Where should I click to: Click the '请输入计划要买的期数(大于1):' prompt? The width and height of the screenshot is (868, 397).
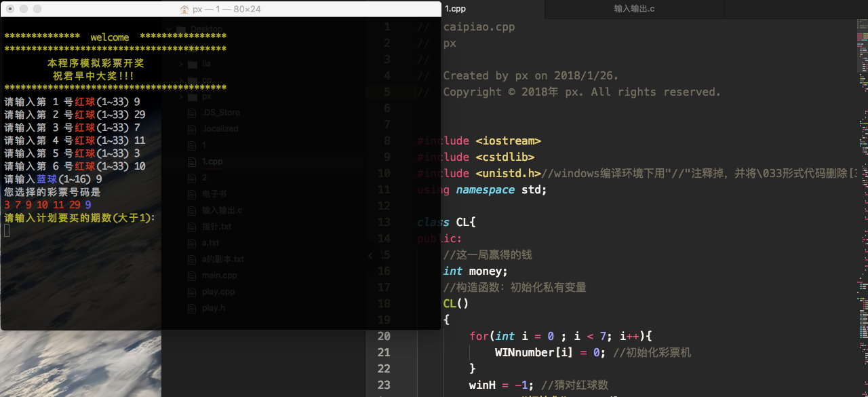80,217
